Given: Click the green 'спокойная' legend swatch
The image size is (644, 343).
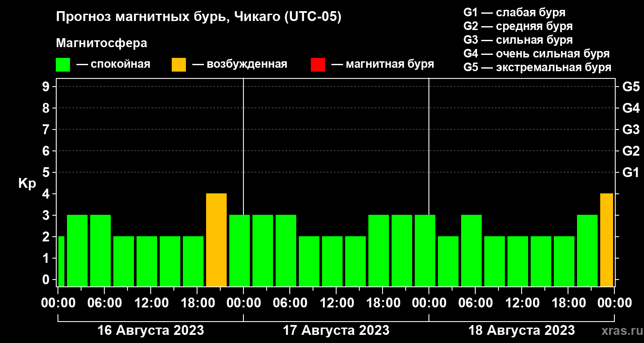Looking at the screenshot, I should pyautogui.click(x=63, y=65).
